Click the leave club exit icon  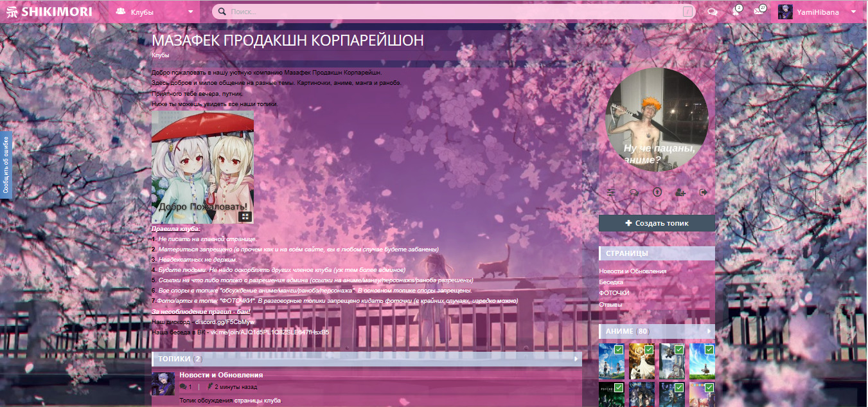point(703,192)
